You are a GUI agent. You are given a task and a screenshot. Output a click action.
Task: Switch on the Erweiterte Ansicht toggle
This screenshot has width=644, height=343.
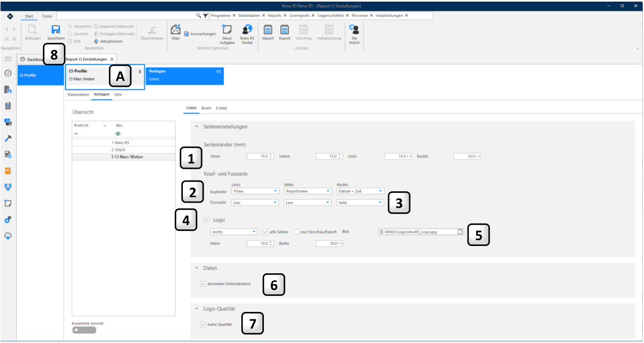(x=84, y=330)
